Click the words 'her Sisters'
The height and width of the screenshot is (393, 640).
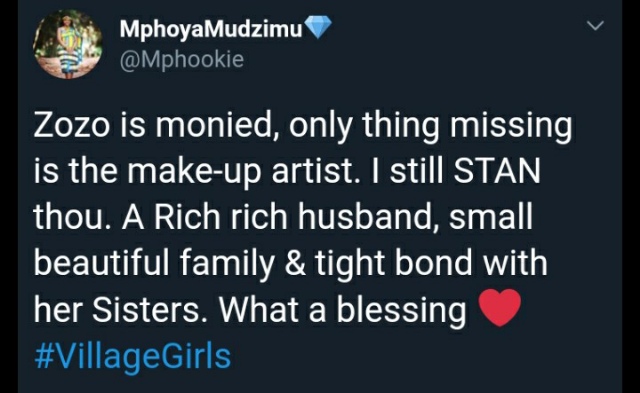point(121,309)
